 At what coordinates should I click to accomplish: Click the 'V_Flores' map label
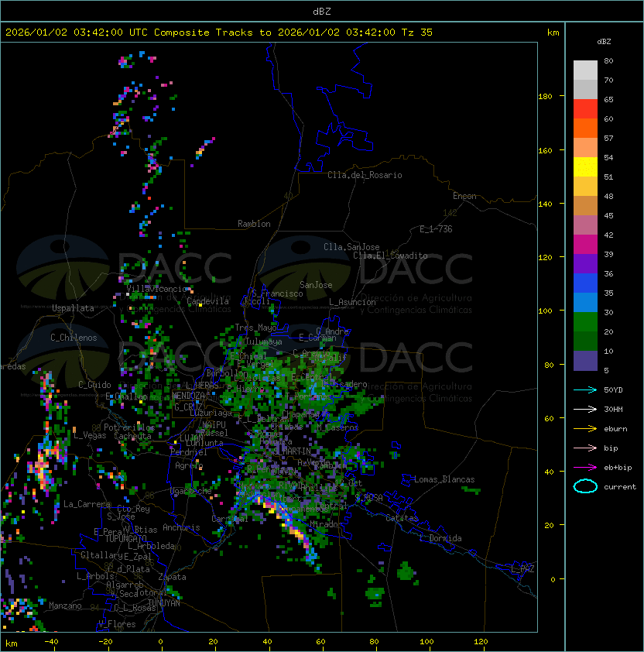click(117, 625)
